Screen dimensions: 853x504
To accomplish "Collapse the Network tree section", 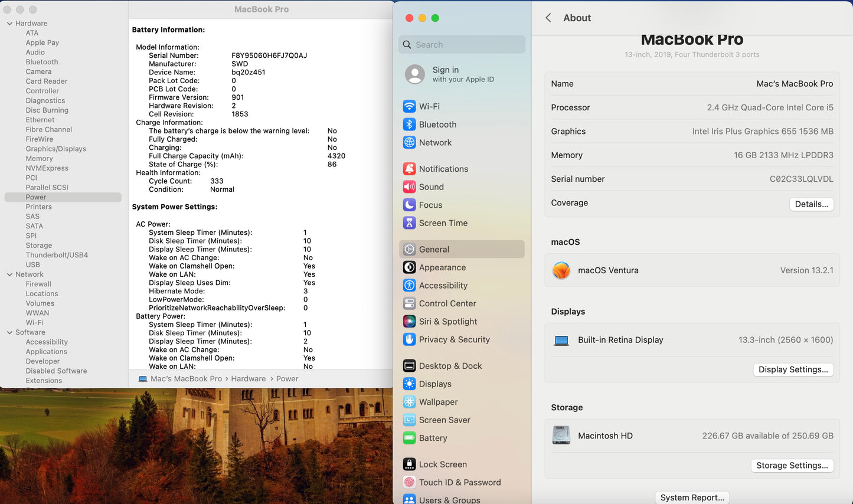I will click(9, 274).
